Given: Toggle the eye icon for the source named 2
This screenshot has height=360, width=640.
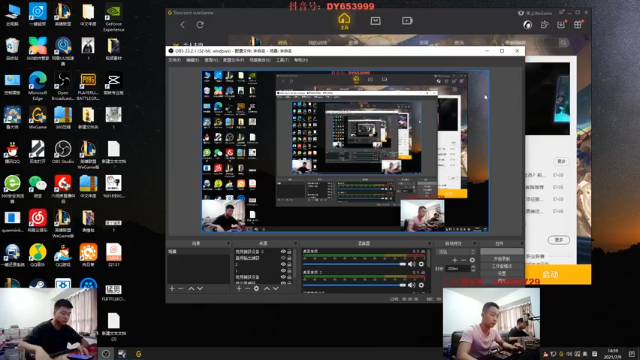Looking at the screenshot, I should click(x=283, y=264).
